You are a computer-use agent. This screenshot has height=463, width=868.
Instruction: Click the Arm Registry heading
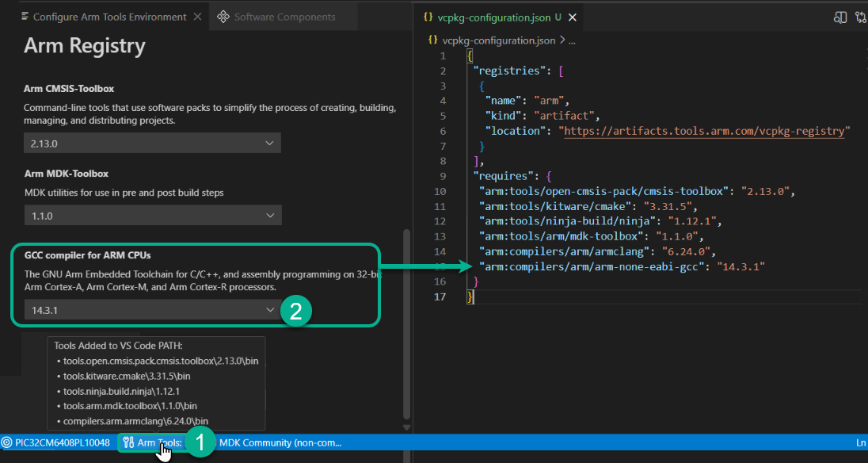(x=85, y=46)
